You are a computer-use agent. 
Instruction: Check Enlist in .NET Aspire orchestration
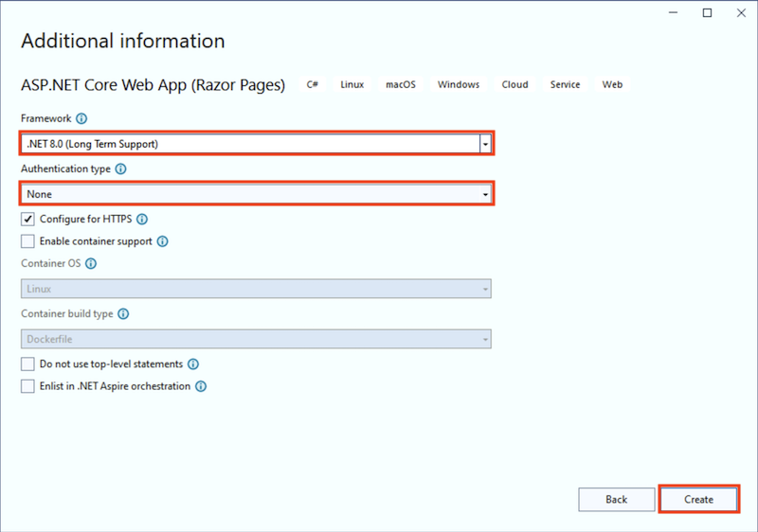[x=27, y=386]
